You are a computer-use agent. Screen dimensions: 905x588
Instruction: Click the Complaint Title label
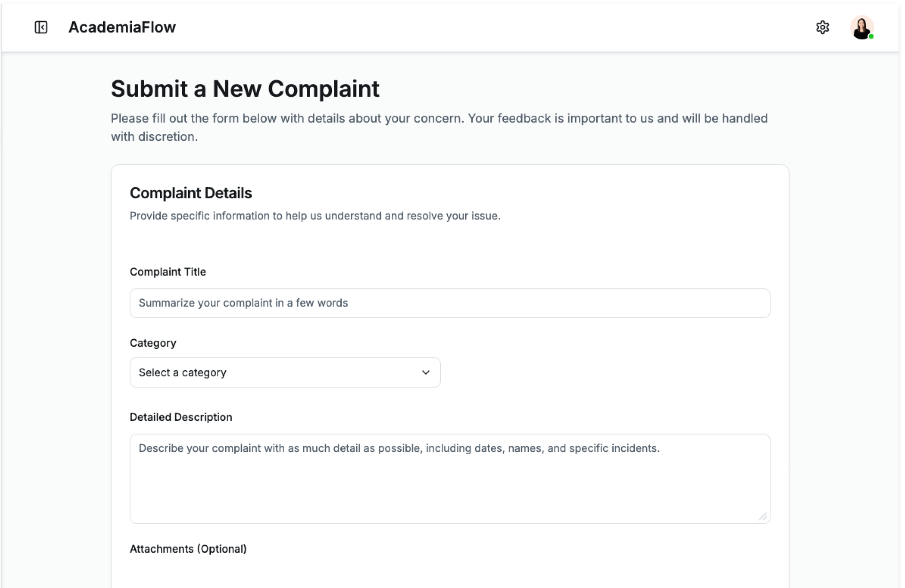pyautogui.click(x=168, y=272)
